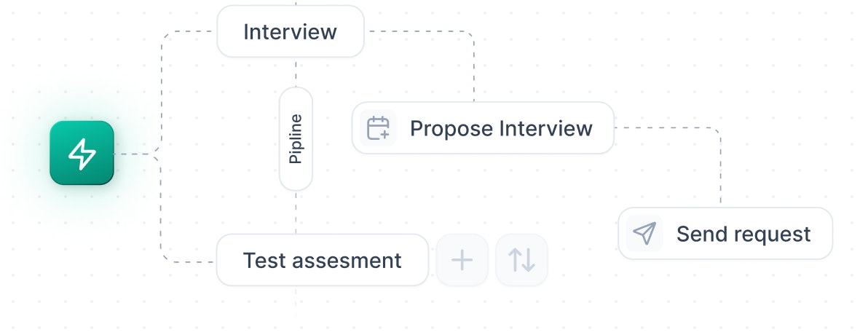Select the Test assesment node
Image resolution: width=868 pixels, height=335 pixels.
coord(322,260)
